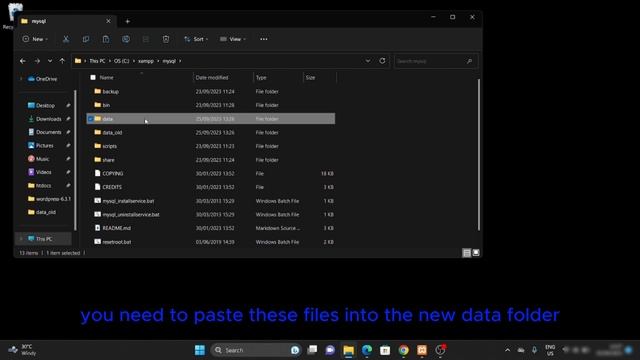Click the microphone tray icon
This screenshot has height=360, width=640.
point(534,350)
